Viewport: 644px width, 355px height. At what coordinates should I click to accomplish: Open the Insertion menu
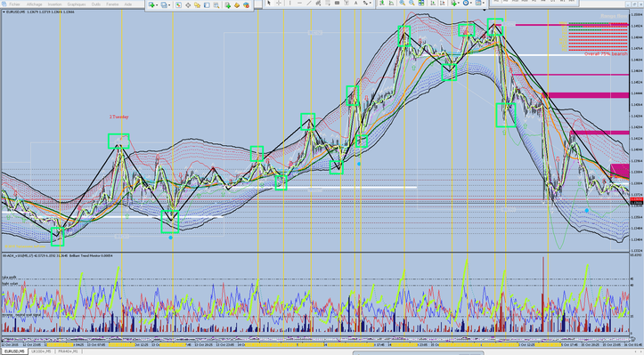pyautogui.click(x=54, y=4)
